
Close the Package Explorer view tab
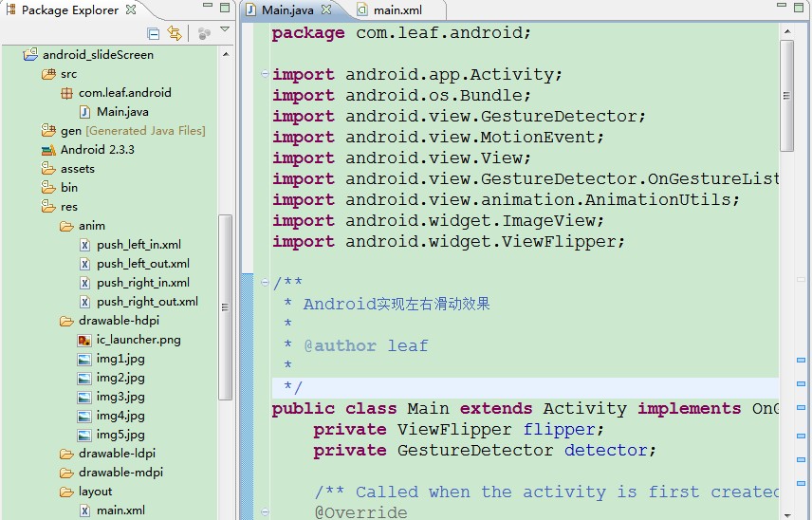[x=130, y=10]
